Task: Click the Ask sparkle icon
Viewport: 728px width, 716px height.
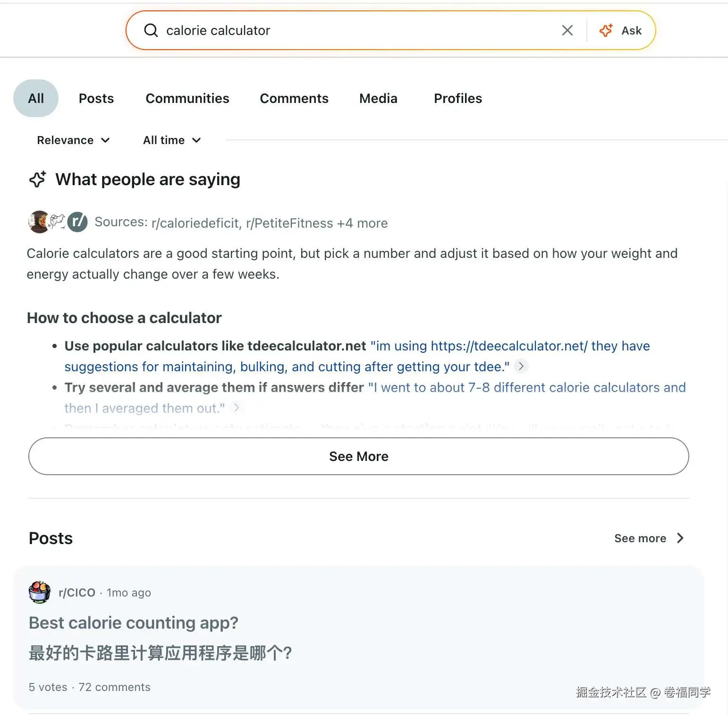Action: click(606, 30)
